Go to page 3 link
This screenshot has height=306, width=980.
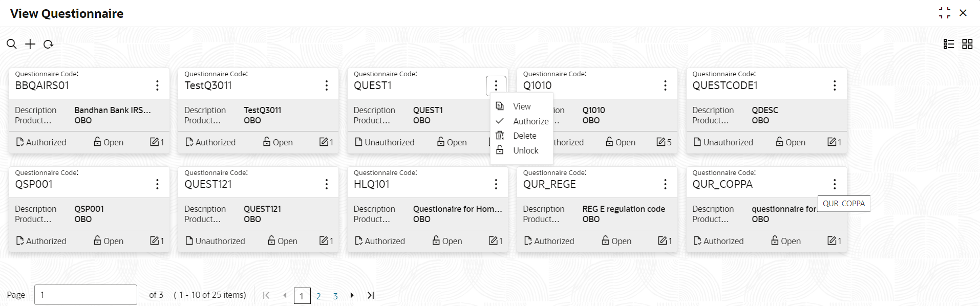[x=335, y=296]
